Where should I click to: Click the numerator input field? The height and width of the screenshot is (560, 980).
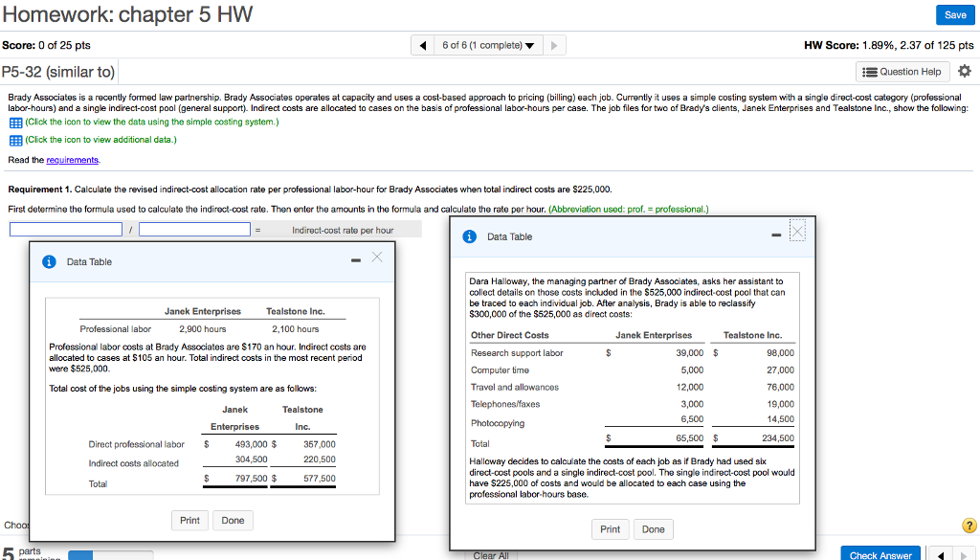click(x=66, y=230)
